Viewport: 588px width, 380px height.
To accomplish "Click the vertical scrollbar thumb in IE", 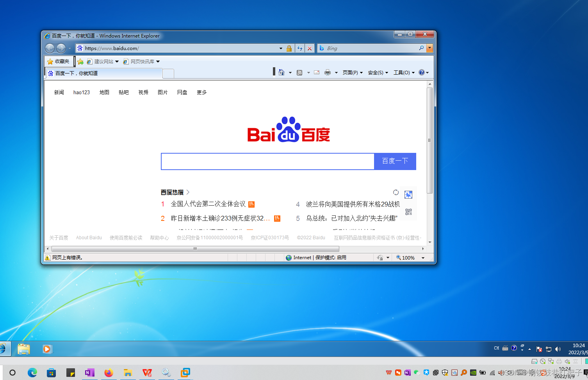I will (430, 140).
